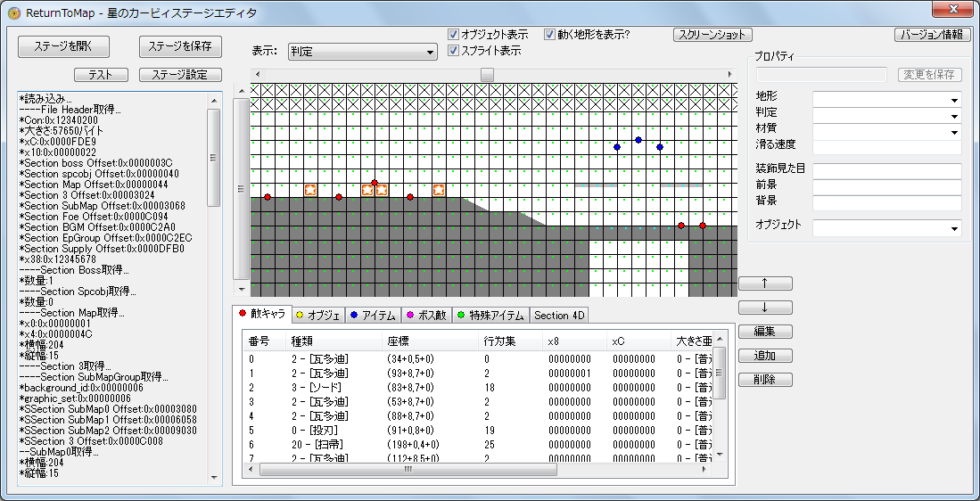980x501 pixels.
Task: Switch to the アイテム tab
Action: pos(373,316)
